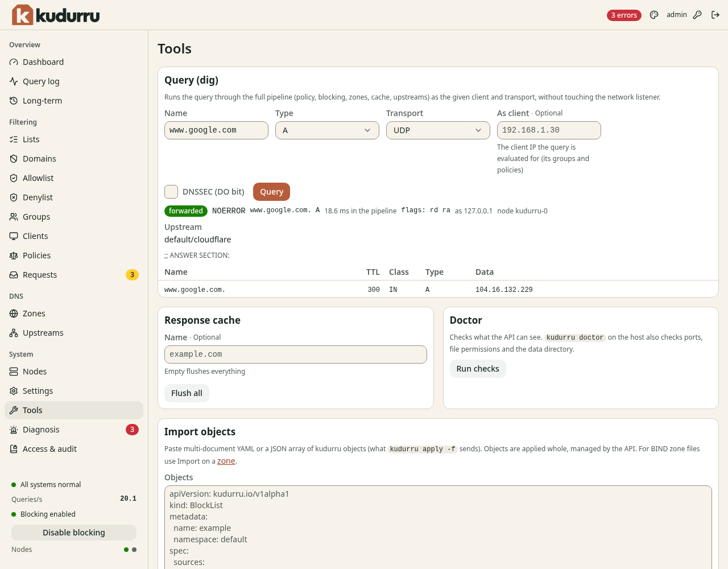Click the Flush all button

coord(187,393)
